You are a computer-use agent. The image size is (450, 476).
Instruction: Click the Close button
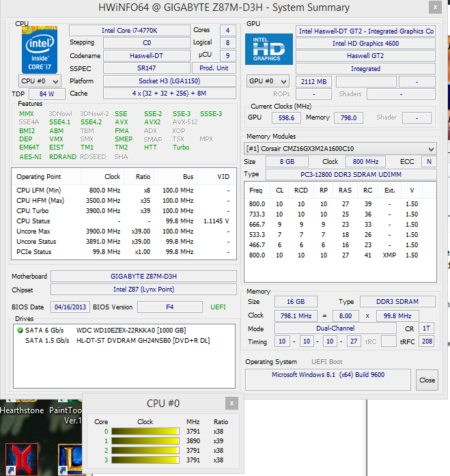[427, 380]
